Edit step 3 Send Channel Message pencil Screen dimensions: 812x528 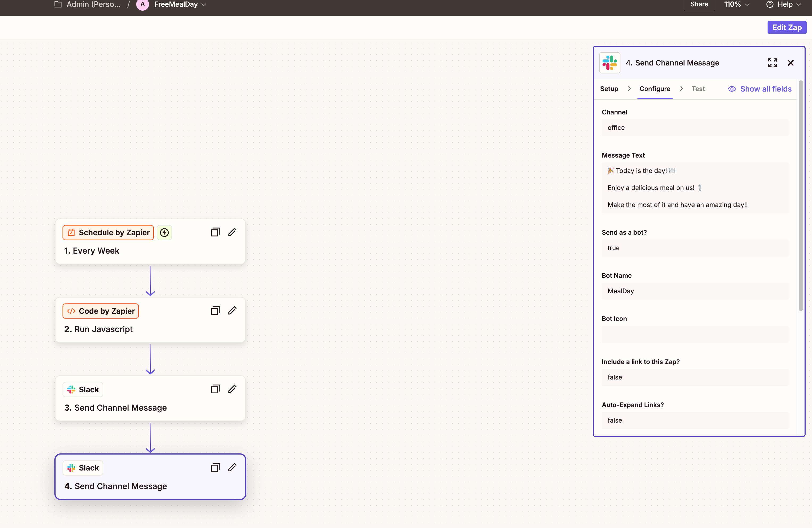(232, 389)
